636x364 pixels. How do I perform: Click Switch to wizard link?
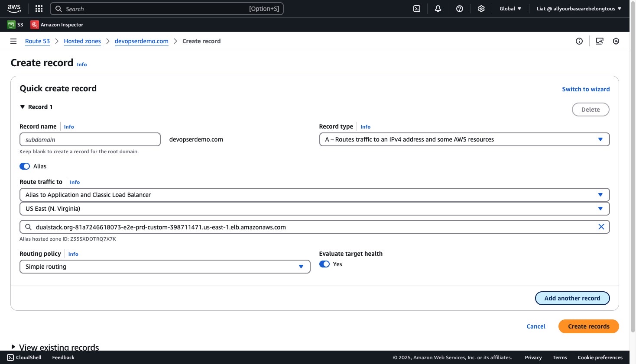(x=586, y=89)
